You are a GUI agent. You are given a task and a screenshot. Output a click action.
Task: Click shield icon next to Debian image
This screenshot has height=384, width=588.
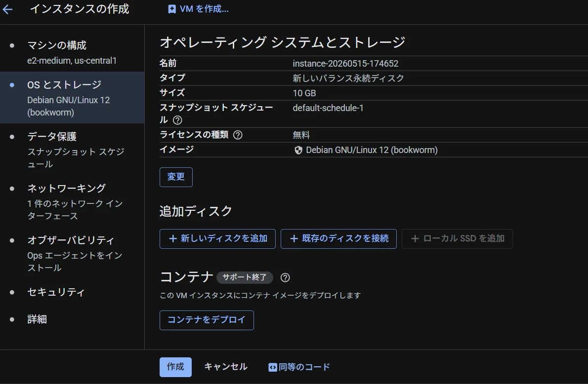coord(298,150)
